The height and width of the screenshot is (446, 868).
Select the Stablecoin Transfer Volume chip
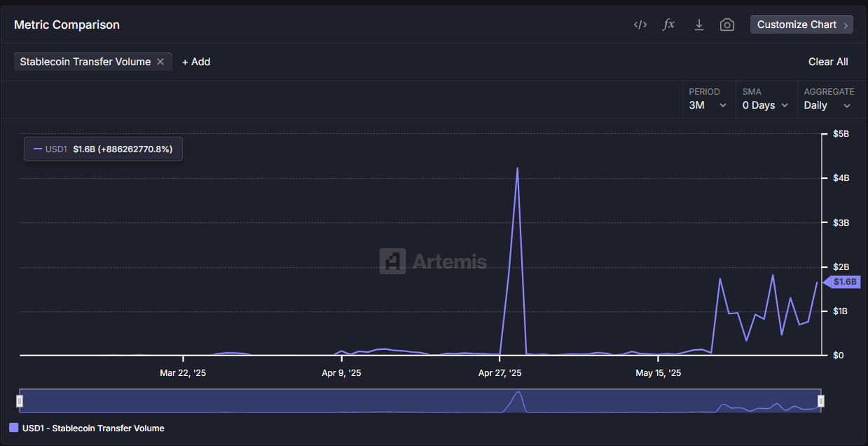click(93, 62)
